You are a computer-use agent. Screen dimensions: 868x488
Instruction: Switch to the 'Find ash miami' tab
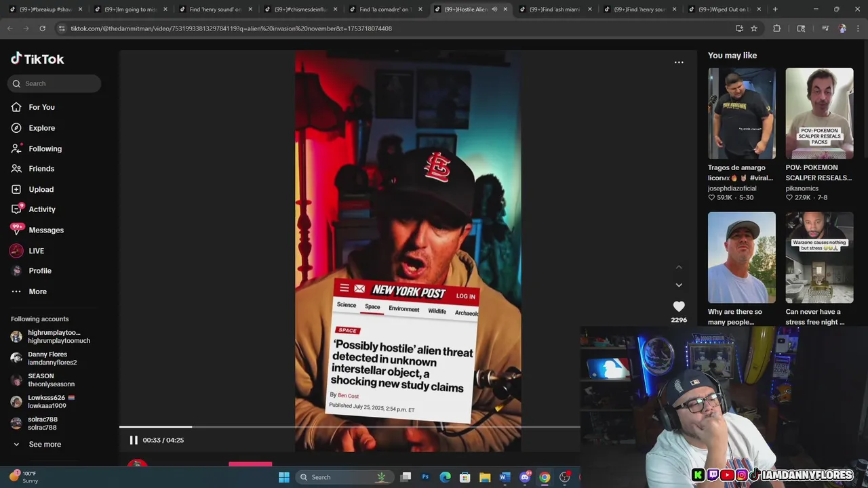(554, 9)
